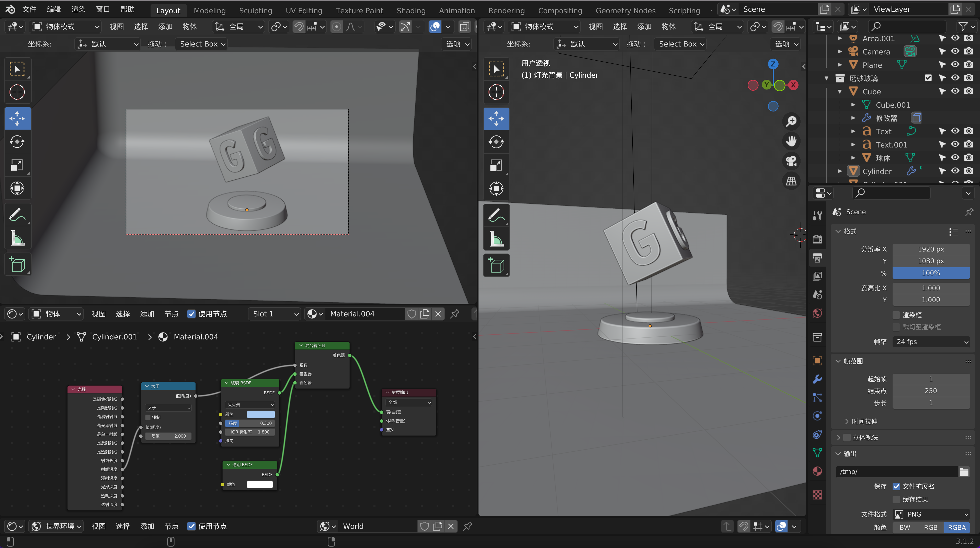Toggle camera view icon in right viewport

[x=791, y=161]
